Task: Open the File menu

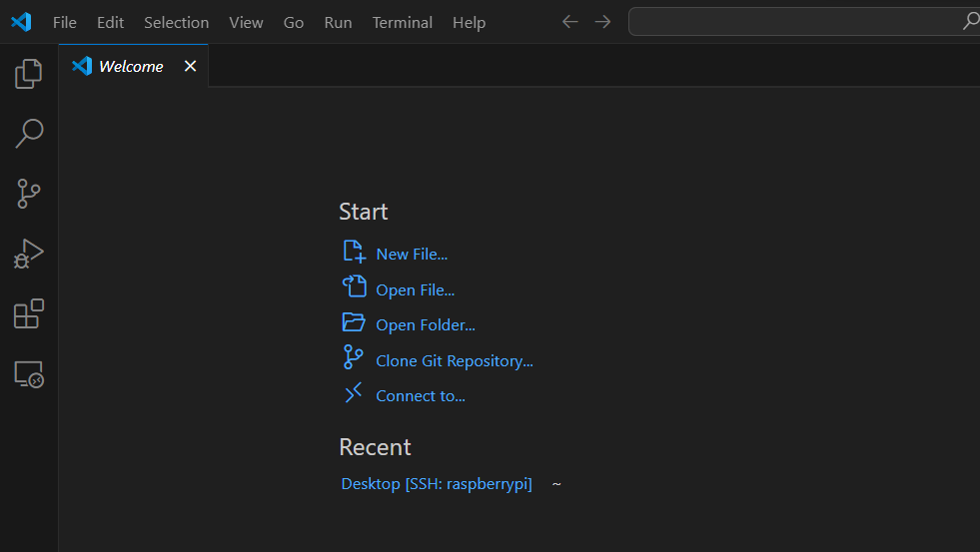Action: point(64,22)
